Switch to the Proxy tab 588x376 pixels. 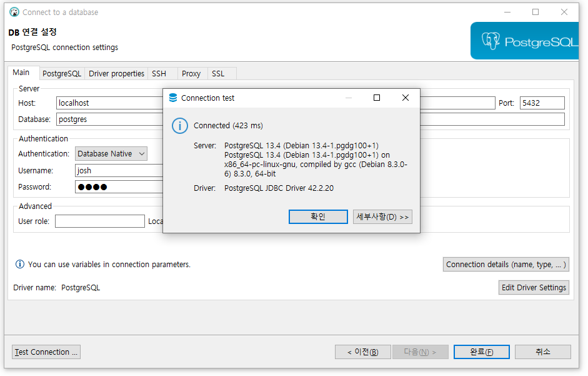coord(191,74)
